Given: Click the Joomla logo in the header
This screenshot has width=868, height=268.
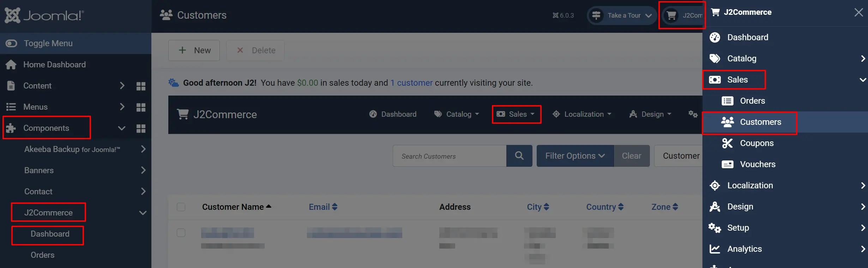Looking at the screenshot, I should 44,16.
